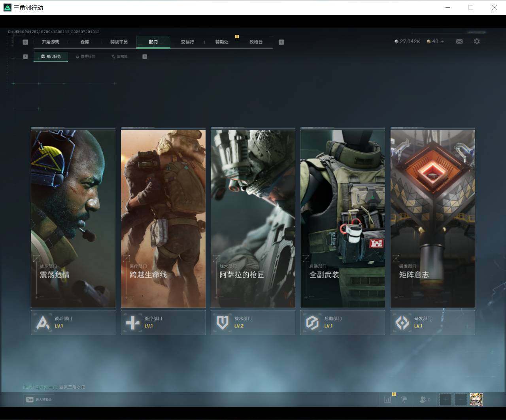Click the Tab 进入特勤处 button

pyautogui.click(x=39, y=399)
